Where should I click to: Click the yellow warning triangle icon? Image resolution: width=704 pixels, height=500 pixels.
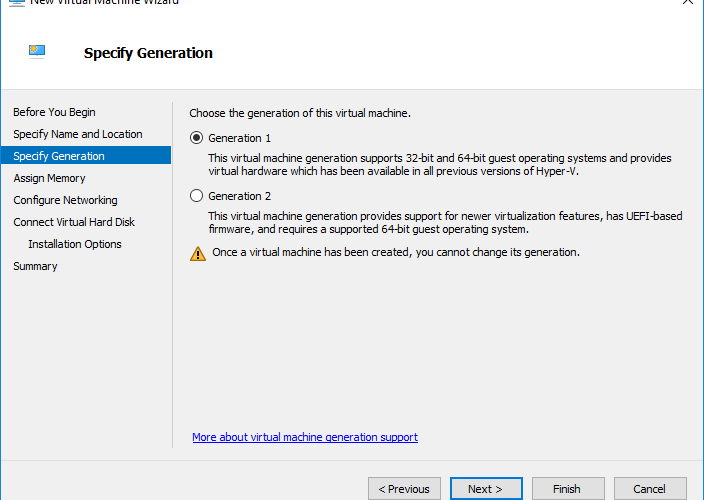tap(198, 254)
